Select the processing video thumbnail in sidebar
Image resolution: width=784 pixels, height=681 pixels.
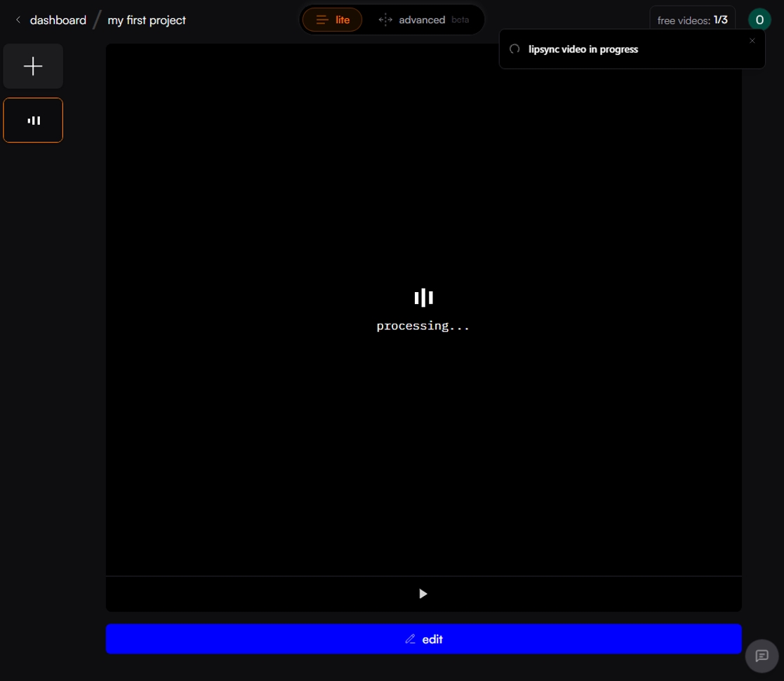[x=33, y=120]
